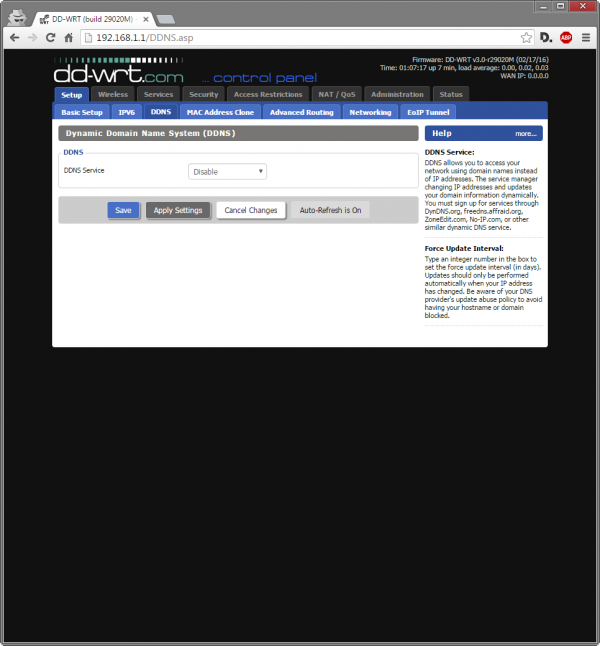600x646 pixels.
Task: Go to the browser home page icon
Action: pyautogui.click(x=68, y=37)
